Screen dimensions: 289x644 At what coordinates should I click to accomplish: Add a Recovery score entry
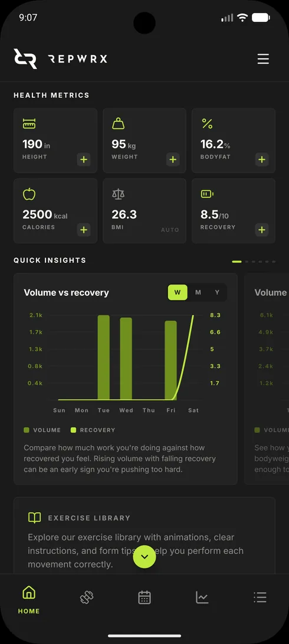(x=262, y=230)
